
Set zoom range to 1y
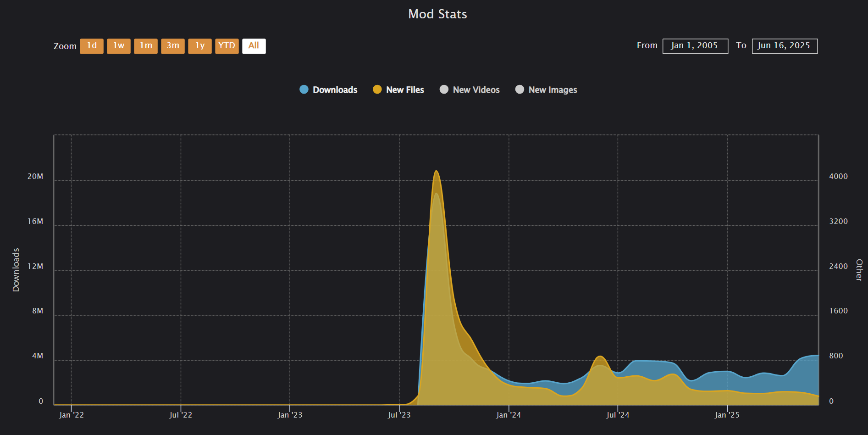(200, 46)
